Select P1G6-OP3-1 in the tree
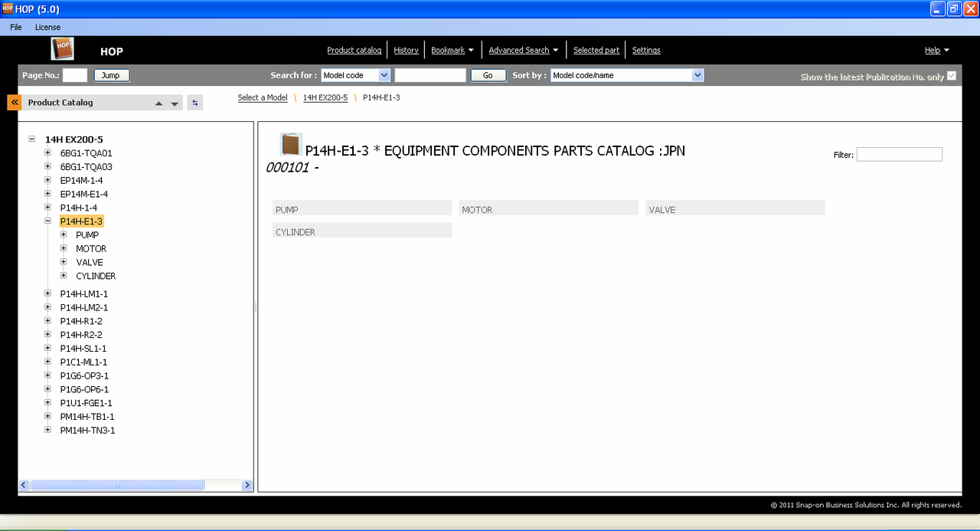 pyautogui.click(x=84, y=375)
